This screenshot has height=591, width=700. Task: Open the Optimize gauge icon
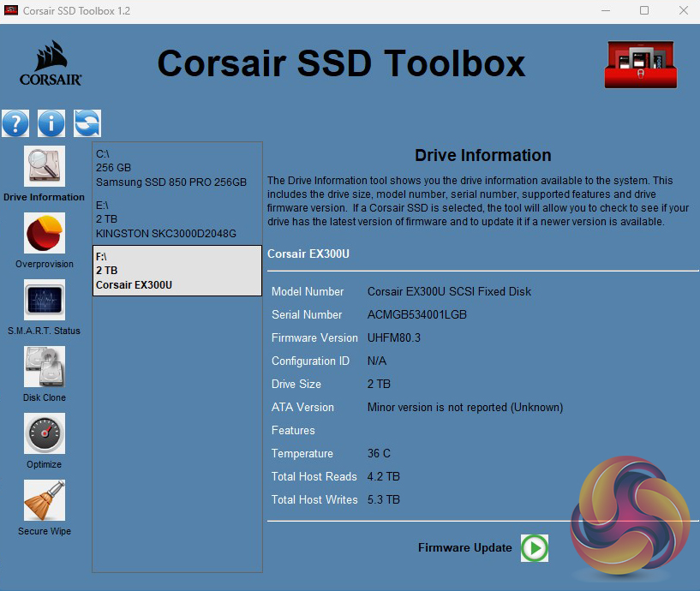coord(44,433)
